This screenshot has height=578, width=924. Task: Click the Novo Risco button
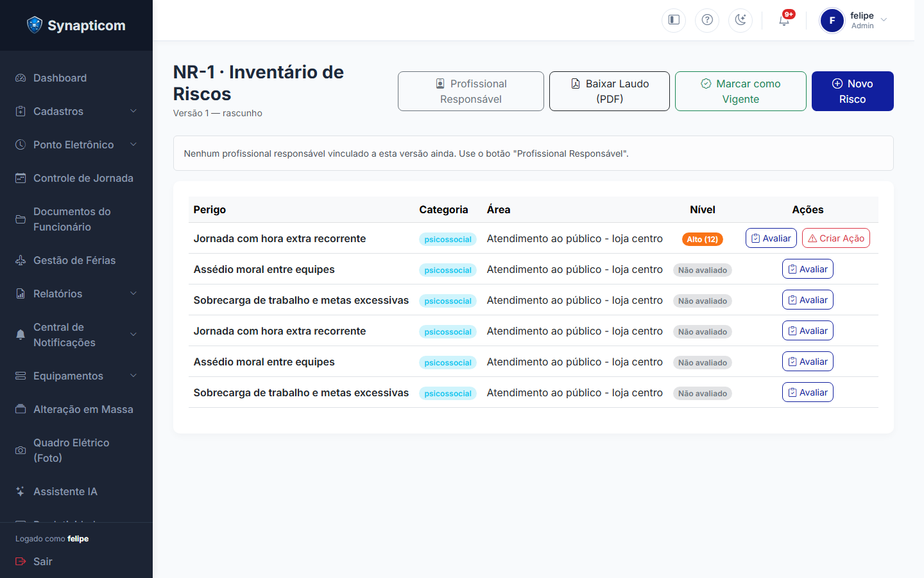pos(853,91)
